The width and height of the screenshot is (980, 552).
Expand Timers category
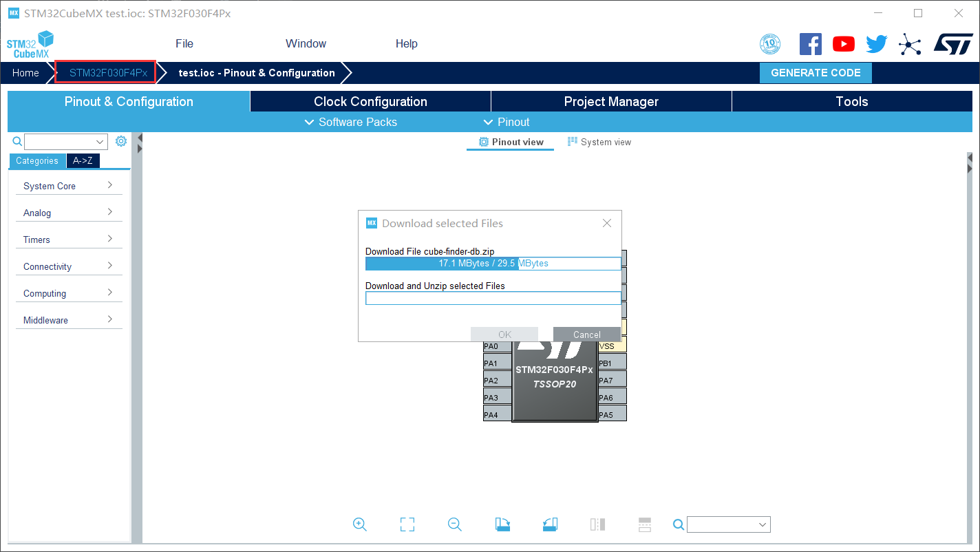[x=69, y=240]
